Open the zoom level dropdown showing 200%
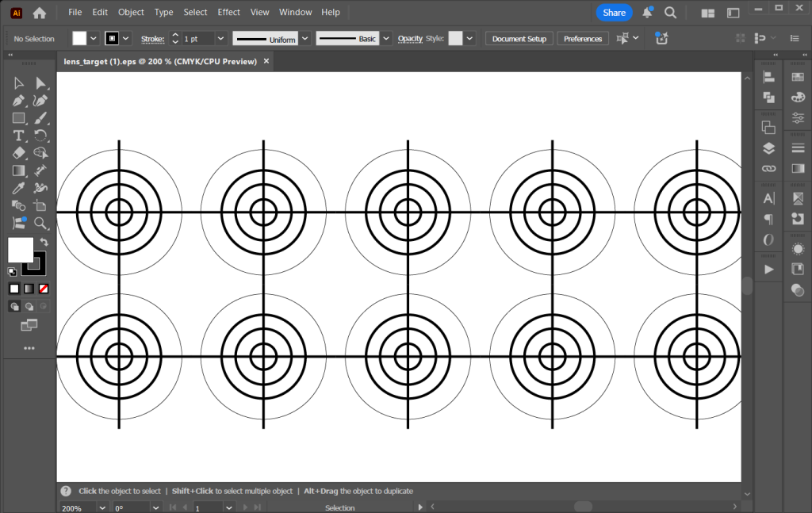Image resolution: width=812 pixels, height=513 pixels. [x=101, y=507]
